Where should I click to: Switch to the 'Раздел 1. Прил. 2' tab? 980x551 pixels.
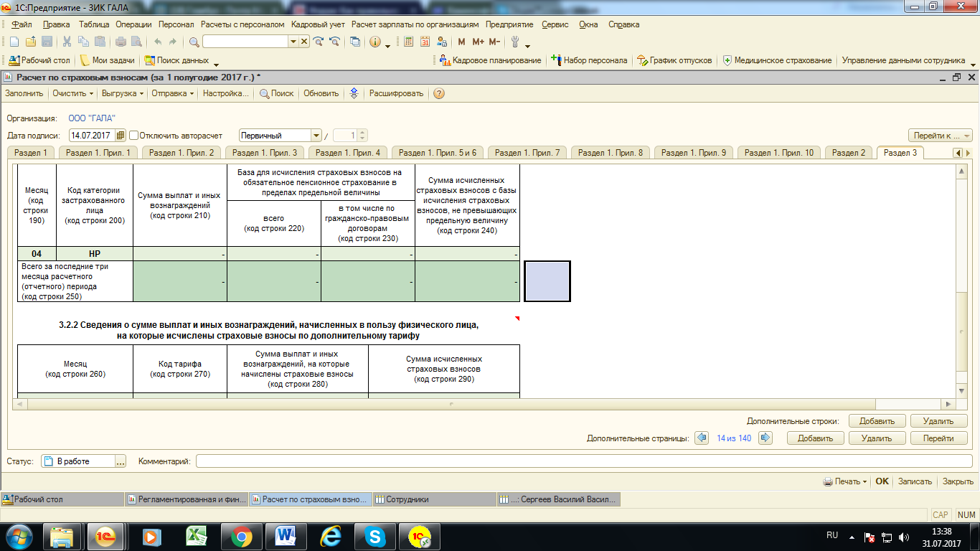(182, 153)
